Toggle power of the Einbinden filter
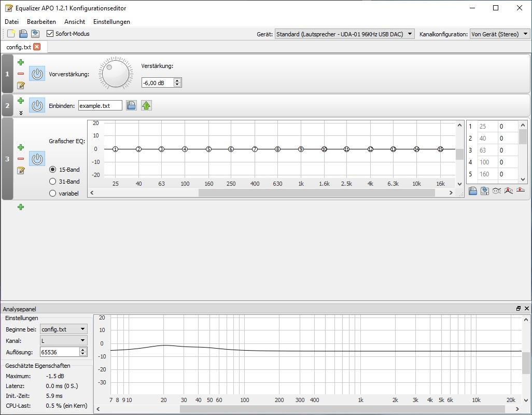This screenshot has height=415, width=532. [x=37, y=105]
